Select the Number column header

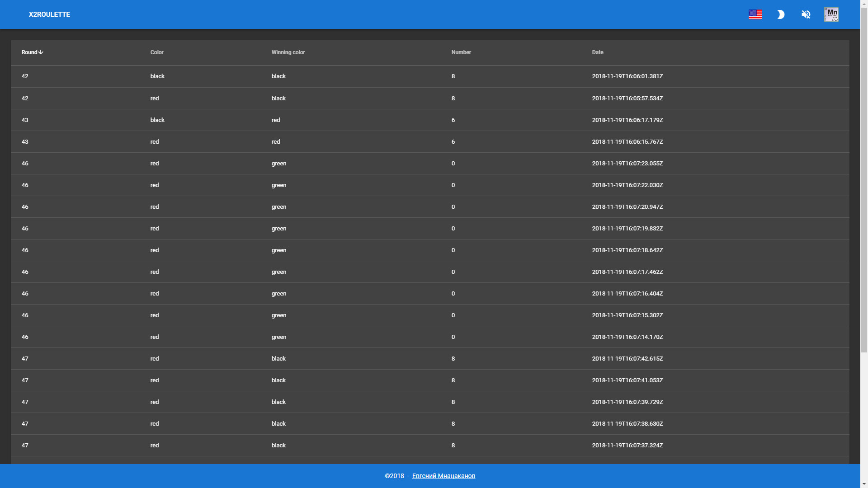tap(462, 52)
